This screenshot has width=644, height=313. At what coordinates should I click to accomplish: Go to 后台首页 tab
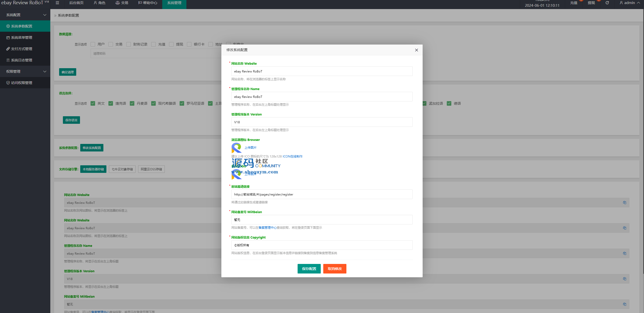pos(76,3)
